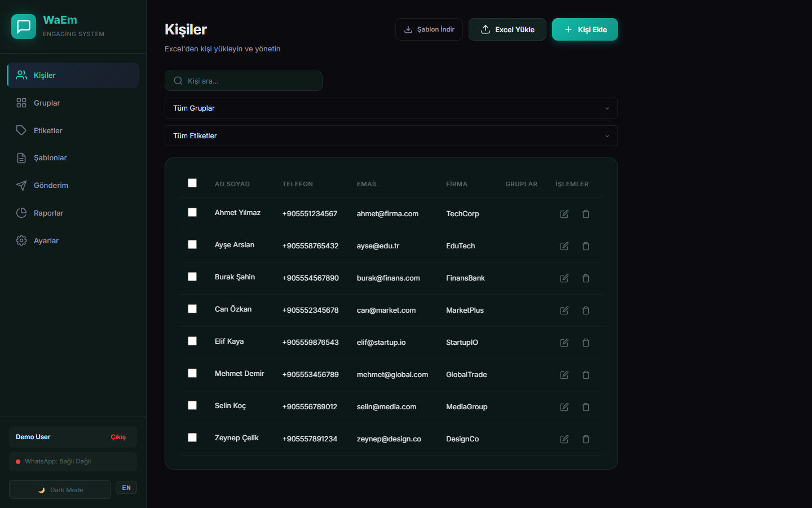Click the edit icon for Ahmet Yılmaz

(x=564, y=214)
